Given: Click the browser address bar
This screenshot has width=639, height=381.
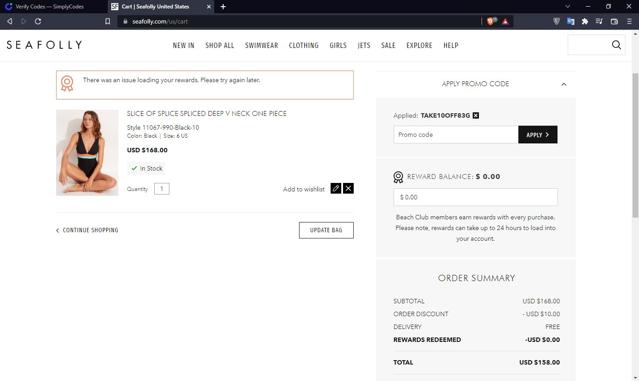Looking at the screenshot, I should (300, 21).
